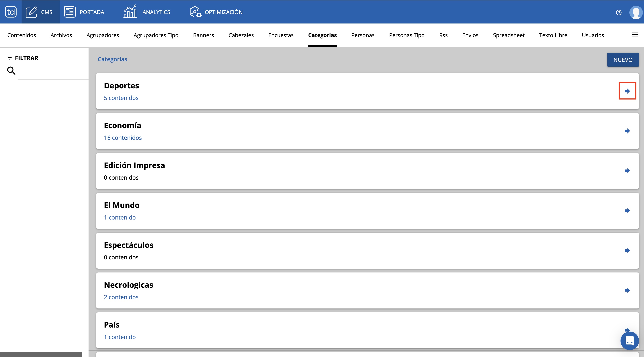Open the Optimización module
644x357 pixels.
pyautogui.click(x=216, y=12)
